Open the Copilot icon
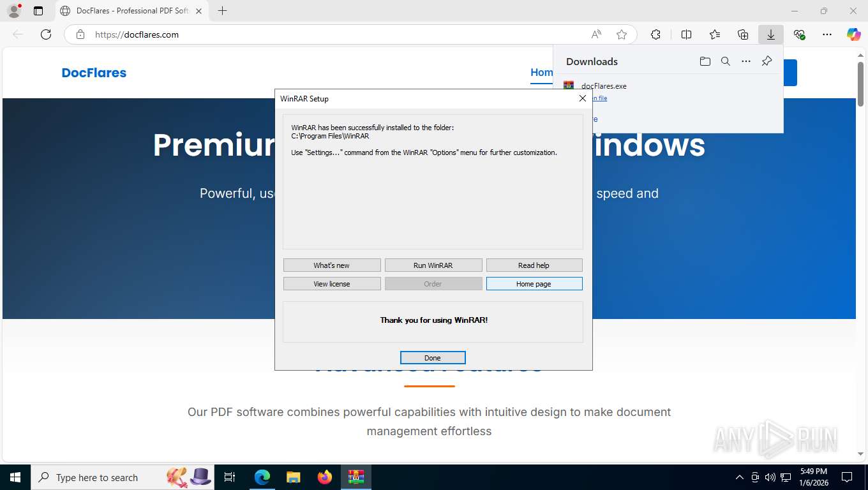This screenshot has width=868, height=490. [854, 34]
